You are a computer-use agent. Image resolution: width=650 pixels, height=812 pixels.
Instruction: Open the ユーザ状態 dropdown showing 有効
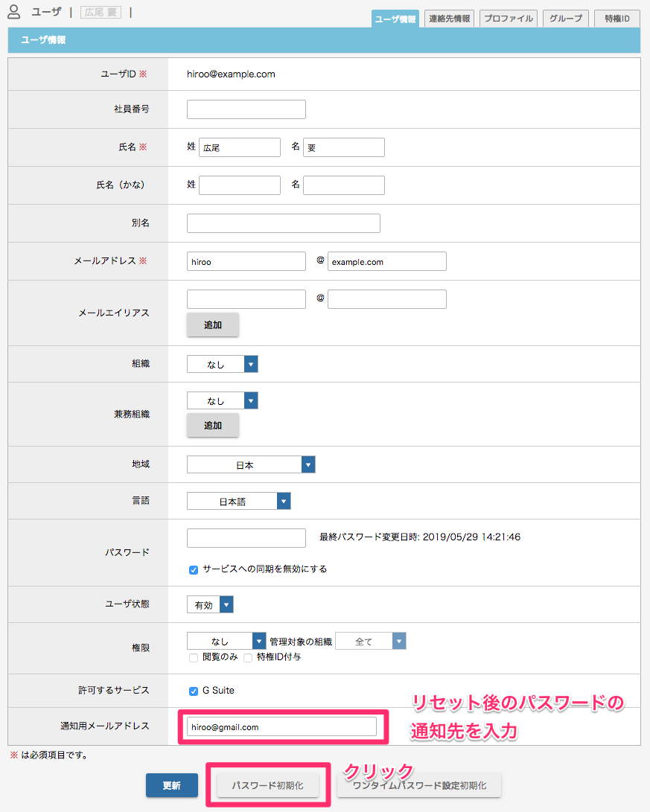(x=210, y=605)
